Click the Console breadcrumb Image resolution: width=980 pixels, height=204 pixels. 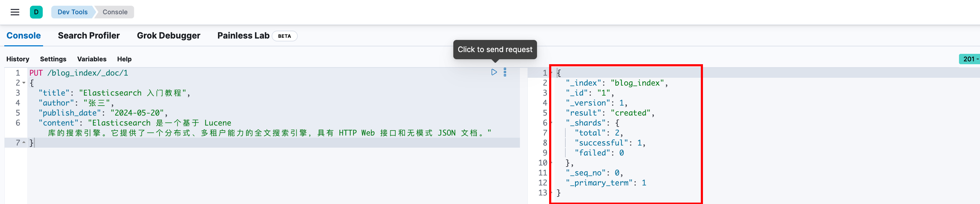pyautogui.click(x=115, y=12)
